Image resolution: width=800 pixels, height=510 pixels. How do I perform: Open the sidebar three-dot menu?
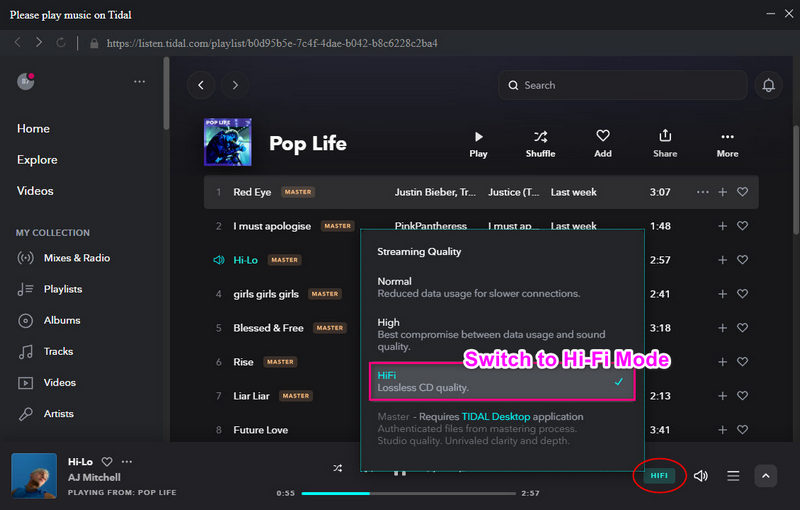(139, 82)
